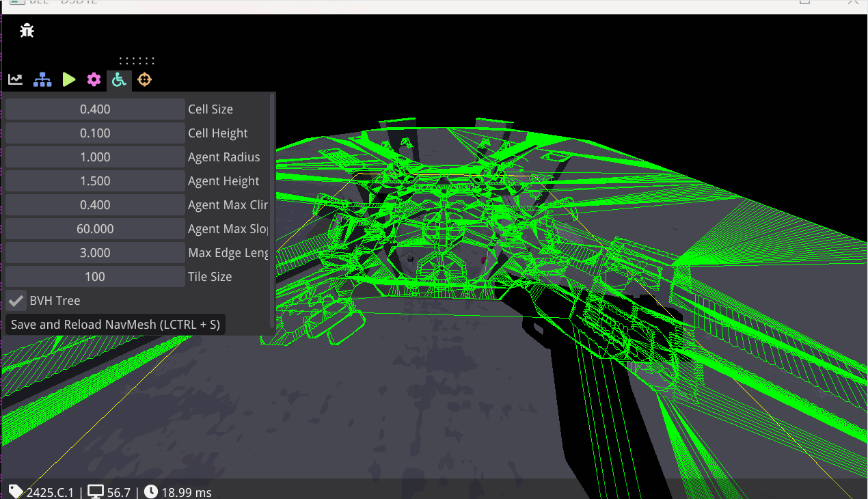Edit the Max Edge Length value
The height and width of the screenshot is (499, 868).
95,252
